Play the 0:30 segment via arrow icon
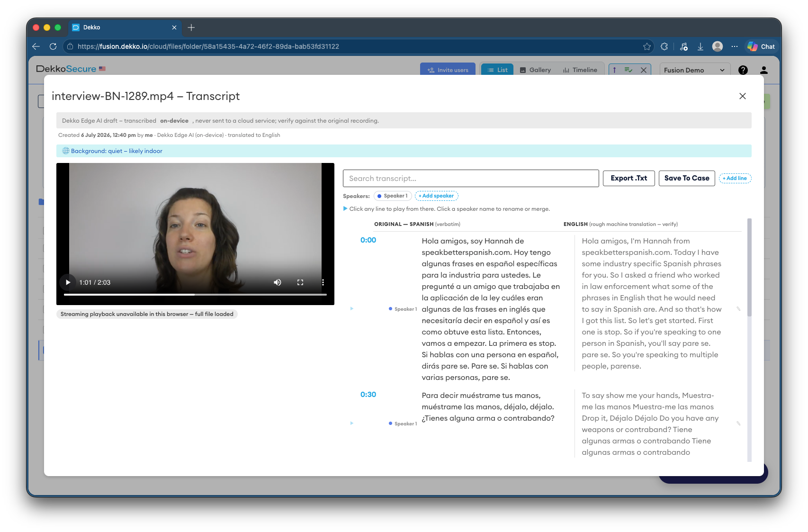808x532 pixels. (351, 424)
